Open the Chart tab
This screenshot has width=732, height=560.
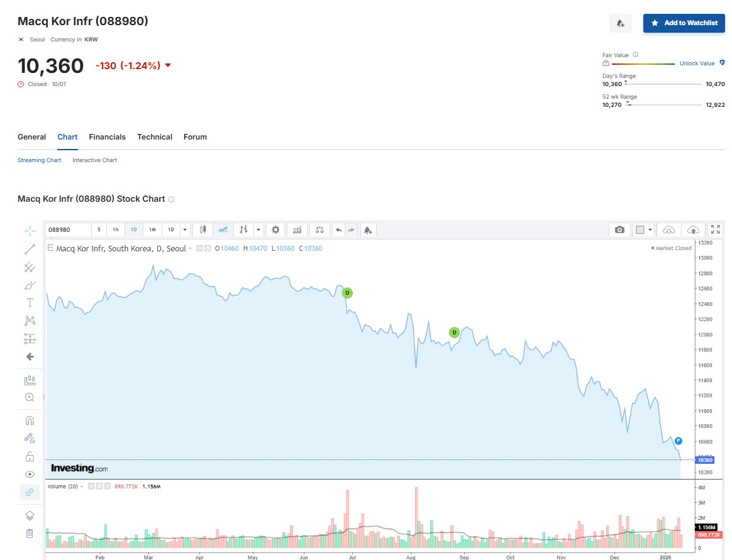pyautogui.click(x=67, y=137)
